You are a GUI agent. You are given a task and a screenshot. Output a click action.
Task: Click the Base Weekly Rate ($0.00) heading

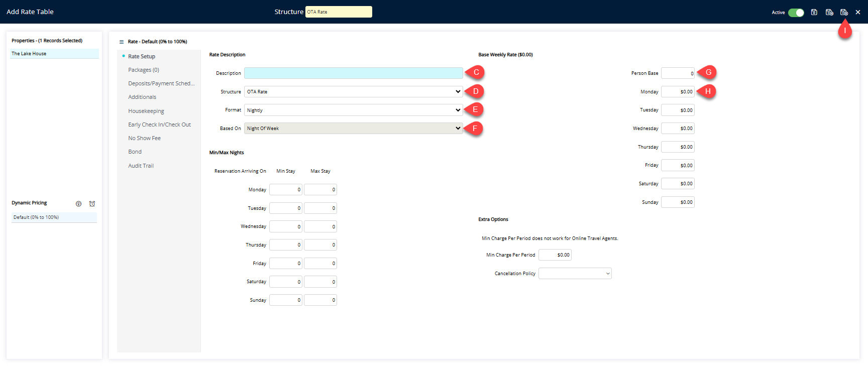[505, 55]
